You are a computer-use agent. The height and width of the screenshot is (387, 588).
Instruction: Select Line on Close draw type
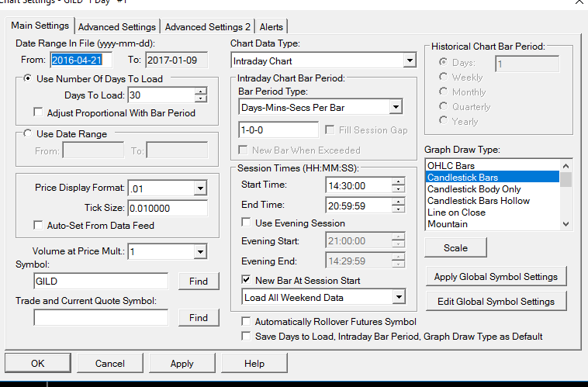[x=492, y=212]
